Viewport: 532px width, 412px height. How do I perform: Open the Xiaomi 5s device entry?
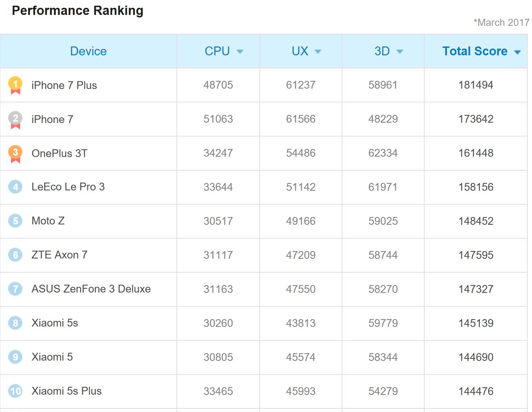pos(55,323)
